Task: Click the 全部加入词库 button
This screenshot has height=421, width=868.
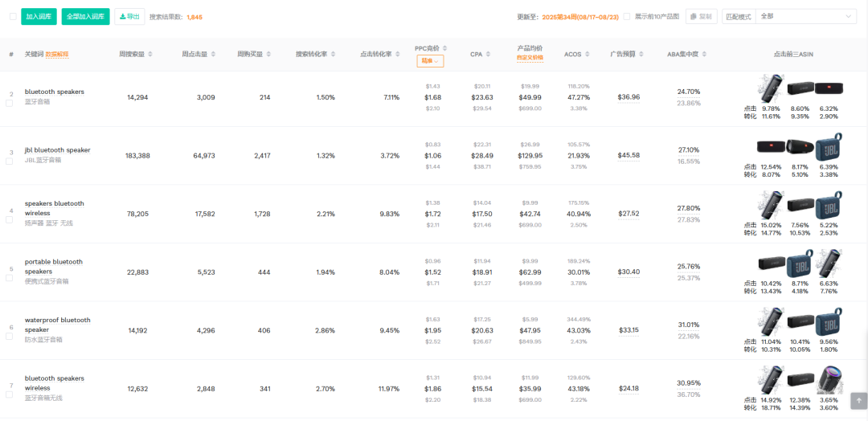Action: point(85,16)
